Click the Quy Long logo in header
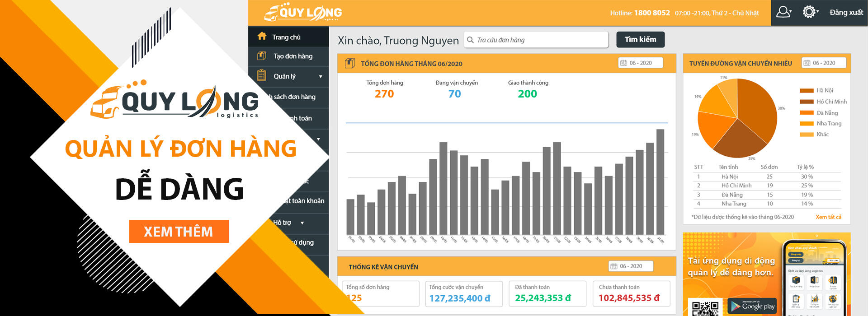868x316 pixels. pos(303,12)
